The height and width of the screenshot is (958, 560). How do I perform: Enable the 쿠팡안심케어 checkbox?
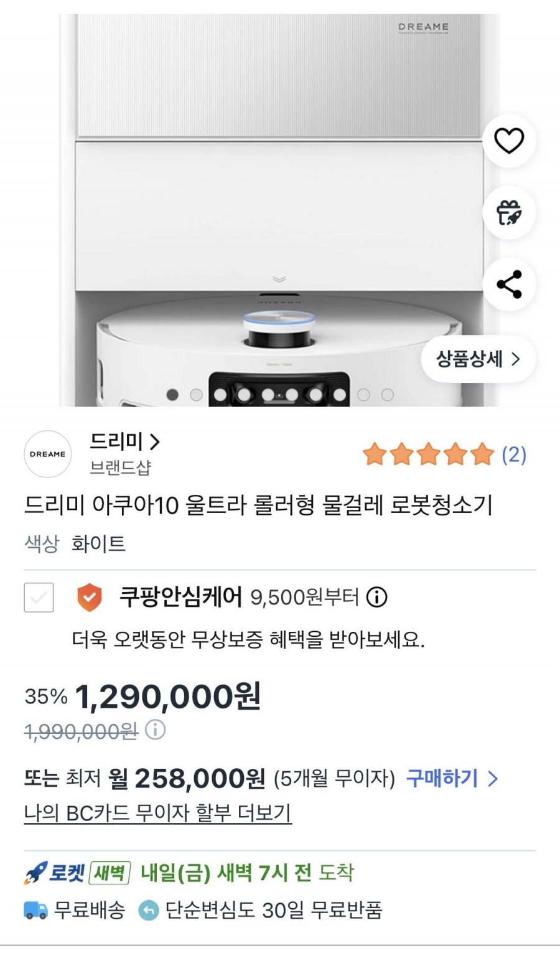(39, 598)
